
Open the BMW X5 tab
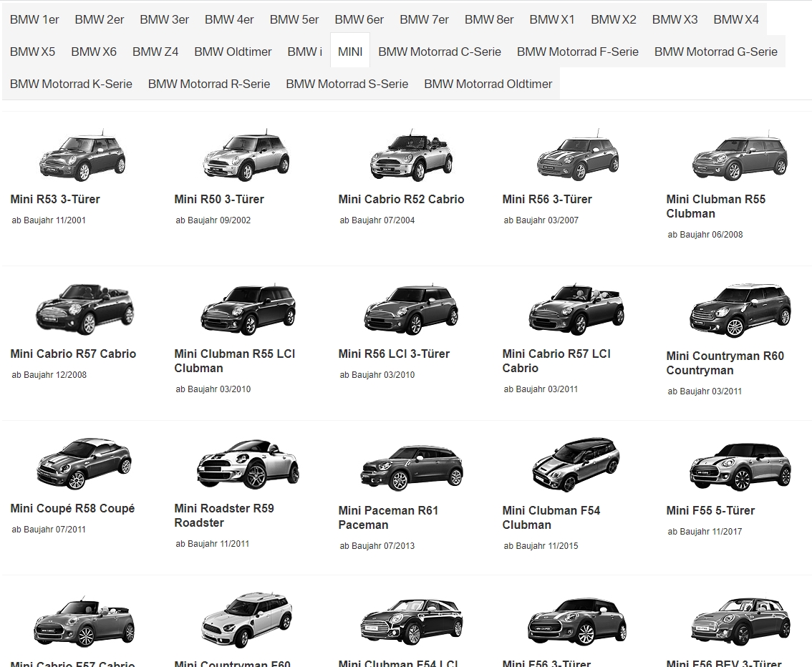32,52
